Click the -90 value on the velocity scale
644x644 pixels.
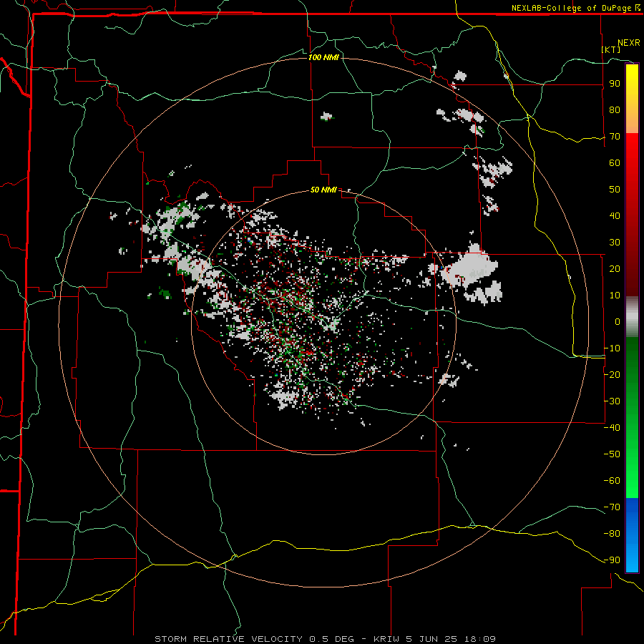[x=612, y=560]
